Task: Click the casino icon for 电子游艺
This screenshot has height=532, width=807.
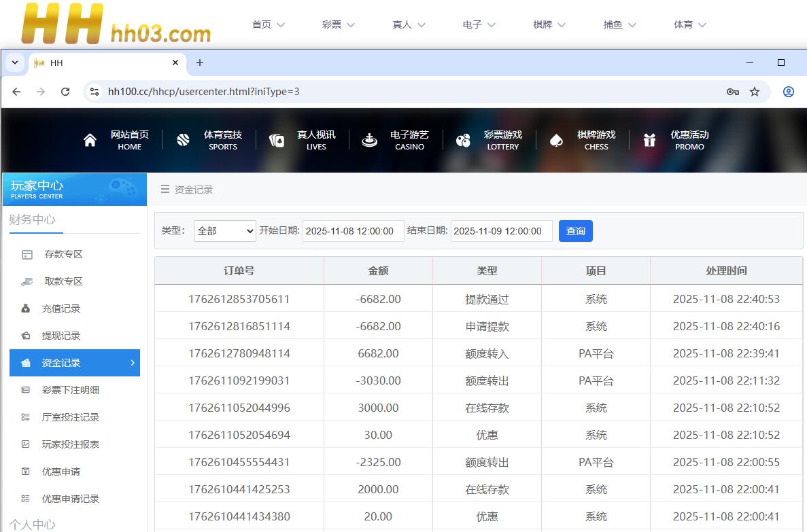Action: pos(369,140)
